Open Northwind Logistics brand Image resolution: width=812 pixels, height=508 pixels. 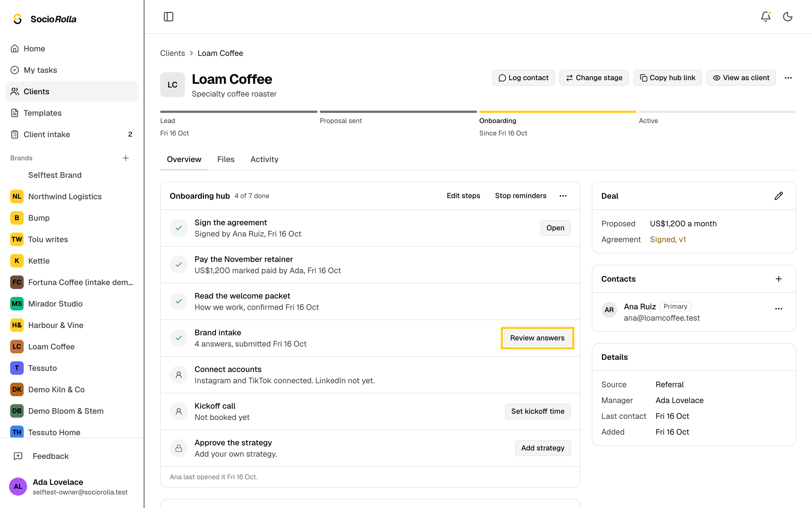72,196
